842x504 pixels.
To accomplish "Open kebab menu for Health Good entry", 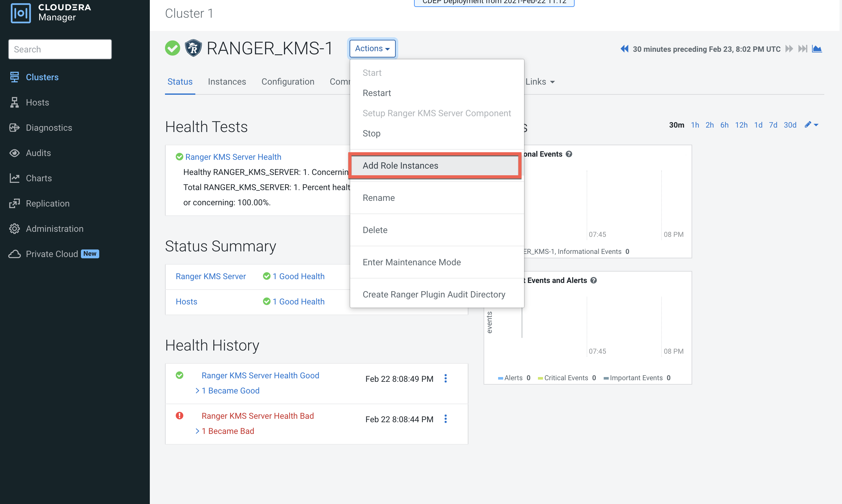I will tap(445, 378).
